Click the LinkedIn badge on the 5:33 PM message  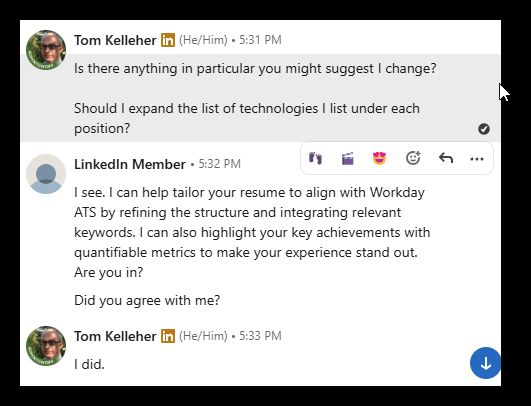pyautogui.click(x=168, y=336)
